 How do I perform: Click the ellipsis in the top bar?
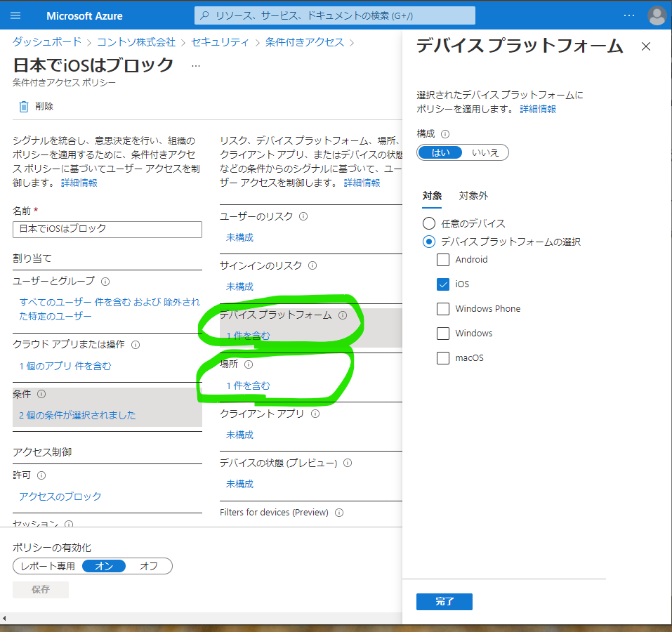point(630,14)
